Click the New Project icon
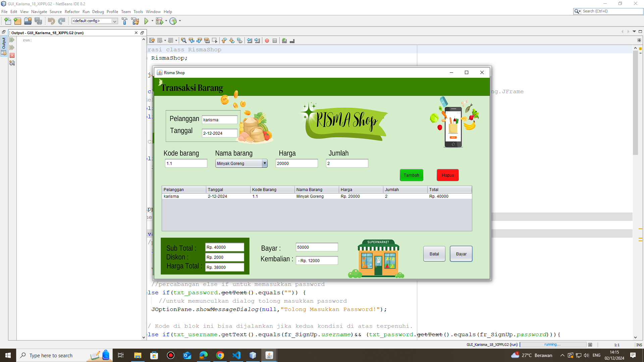 point(17,21)
